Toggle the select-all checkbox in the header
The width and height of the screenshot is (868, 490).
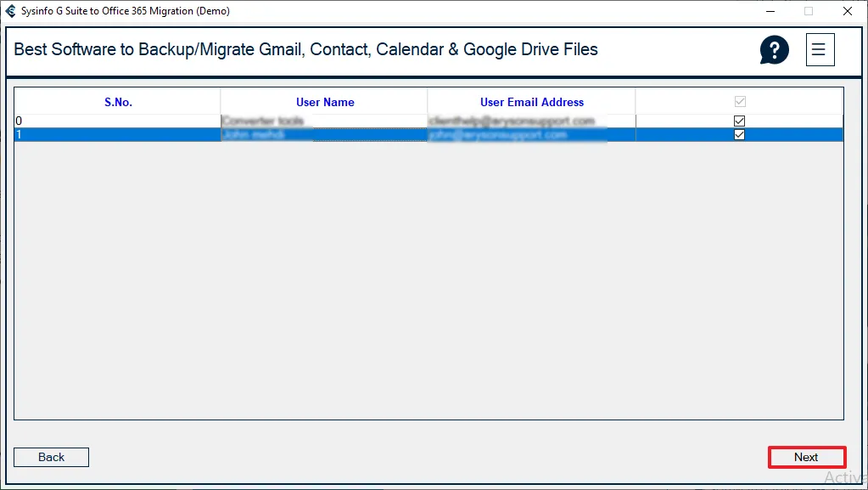click(740, 101)
